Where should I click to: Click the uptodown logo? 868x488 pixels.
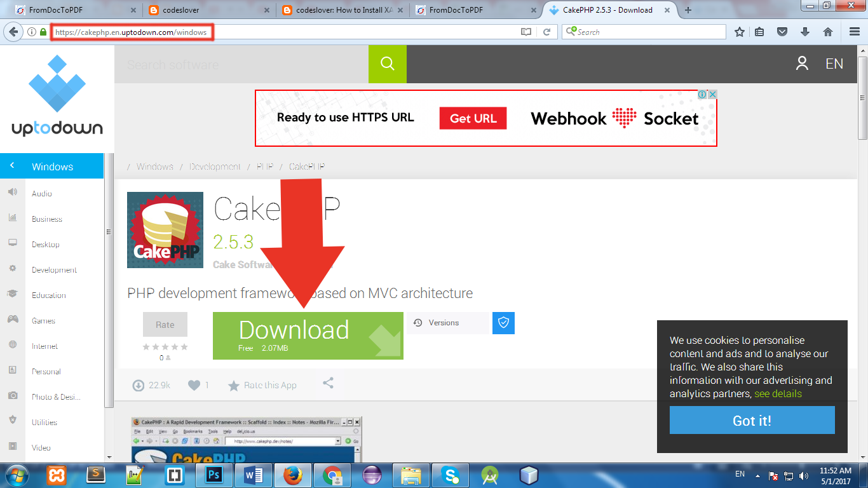pyautogui.click(x=57, y=95)
